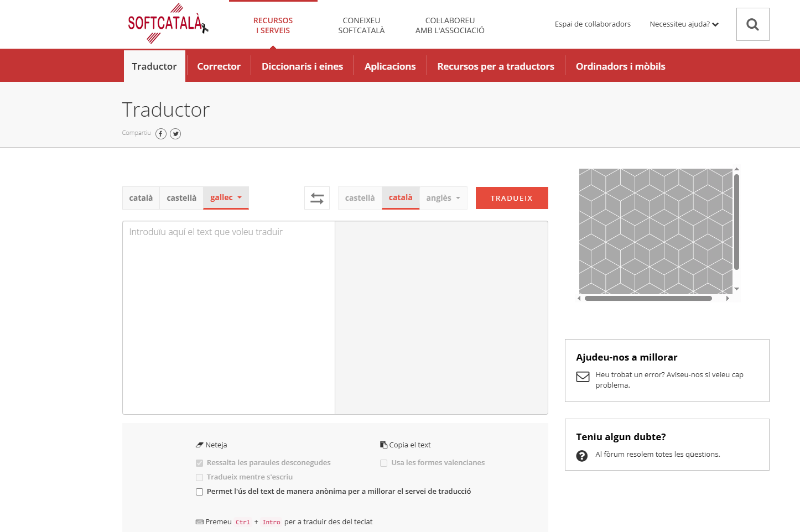Click the Ctrl key hint label
The image size is (800, 532).
[x=243, y=522]
